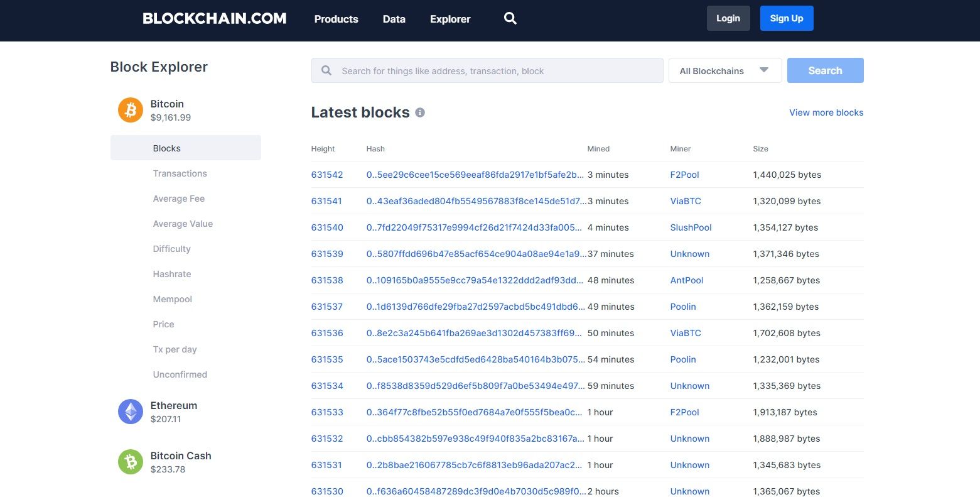Screen dimensions: 980x497
Task: Click the Login button
Action: (728, 18)
